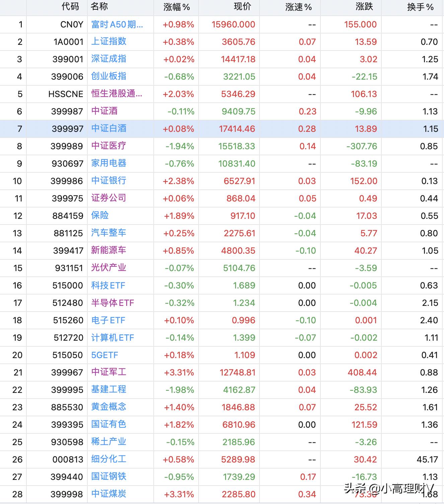Open the 中证煤炭 entry
Screen dimensions: 444x504
click(x=109, y=494)
